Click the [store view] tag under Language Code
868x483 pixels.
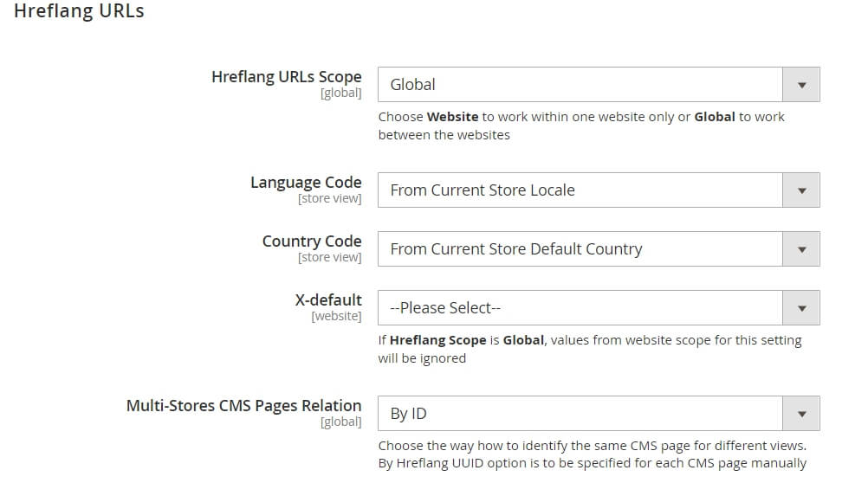pyautogui.click(x=329, y=198)
